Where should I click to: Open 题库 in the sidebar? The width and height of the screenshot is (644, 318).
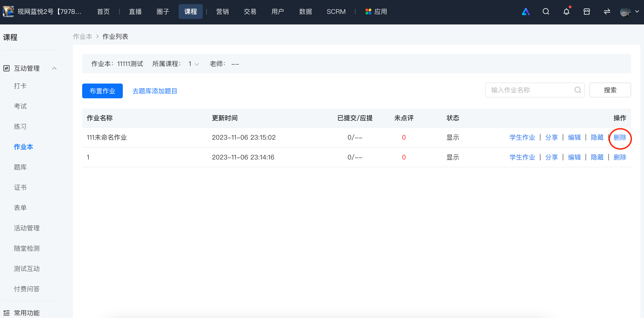(x=20, y=167)
